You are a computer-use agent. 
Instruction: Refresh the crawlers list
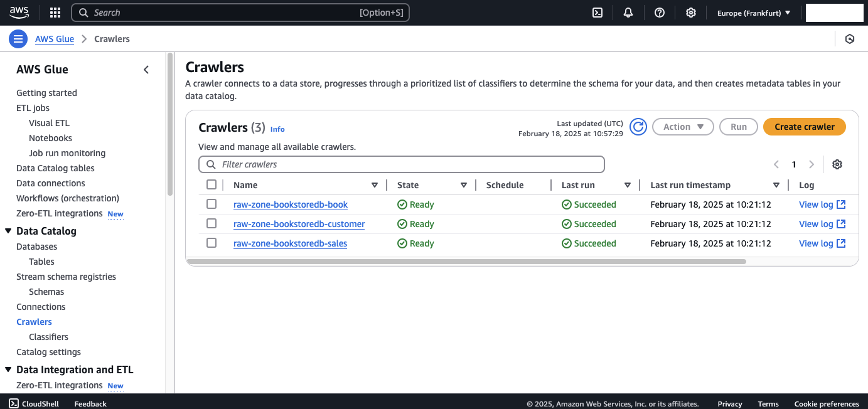pyautogui.click(x=638, y=126)
